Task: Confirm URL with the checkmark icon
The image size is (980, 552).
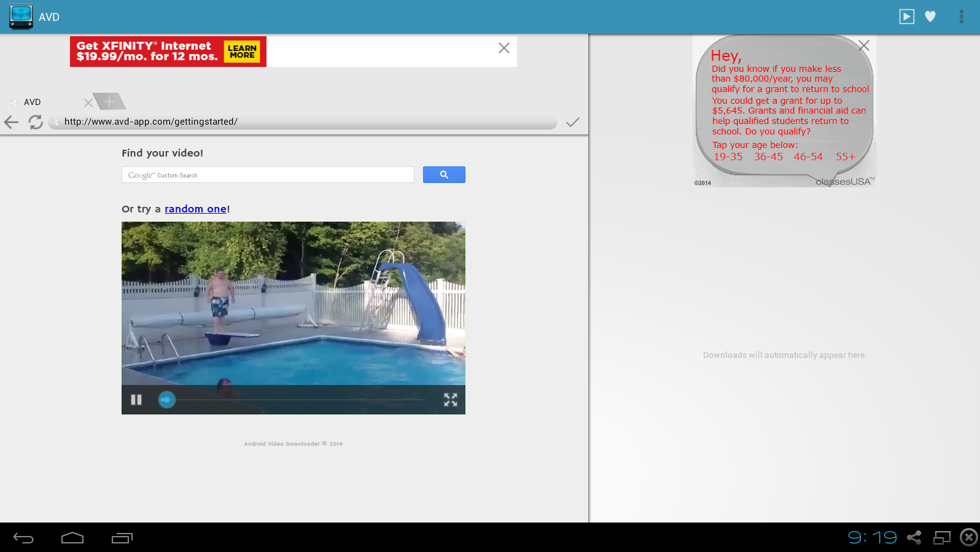Action: pos(572,122)
